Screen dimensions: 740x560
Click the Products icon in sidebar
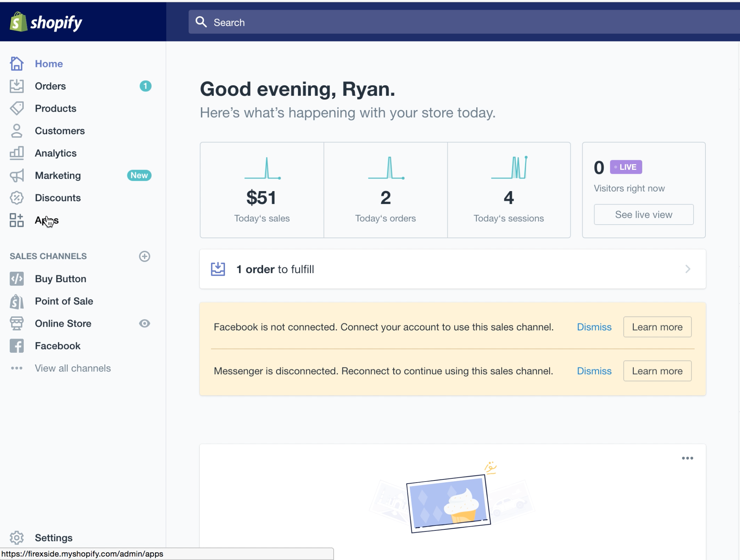(17, 108)
